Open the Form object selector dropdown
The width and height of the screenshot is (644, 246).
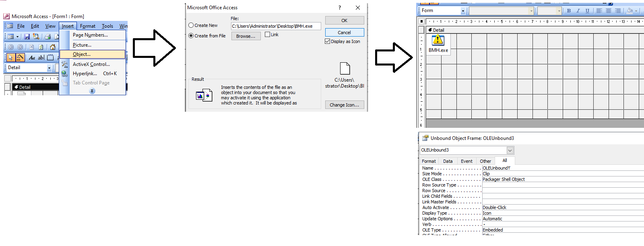point(463,11)
